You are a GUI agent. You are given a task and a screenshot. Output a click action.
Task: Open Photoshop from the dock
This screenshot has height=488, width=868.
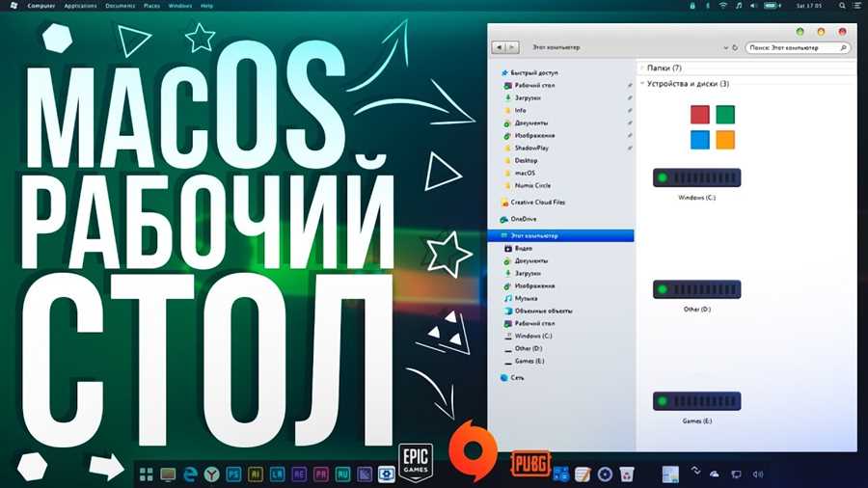pos(233,474)
